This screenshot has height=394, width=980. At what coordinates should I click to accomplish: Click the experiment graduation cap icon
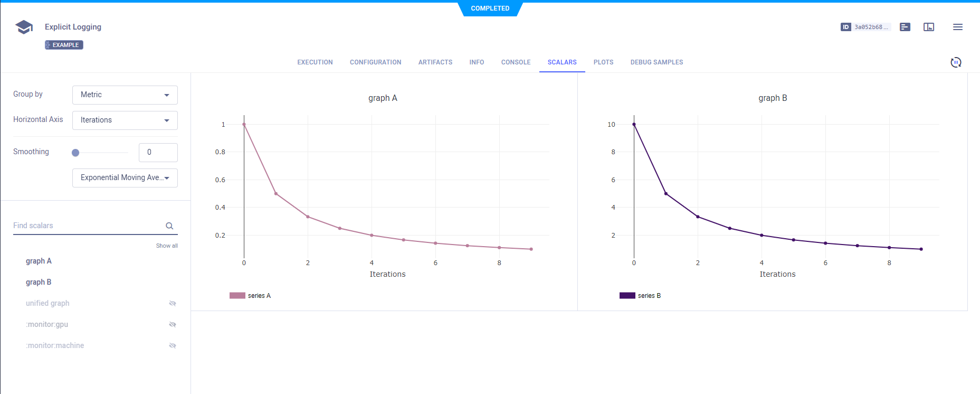[24, 27]
